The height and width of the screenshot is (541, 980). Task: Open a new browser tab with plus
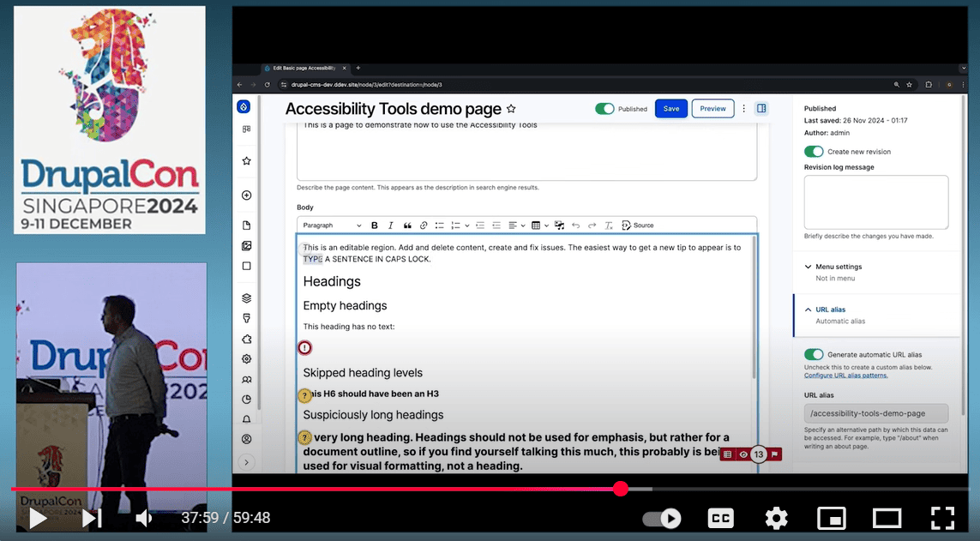pyautogui.click(x=358, y=68)
